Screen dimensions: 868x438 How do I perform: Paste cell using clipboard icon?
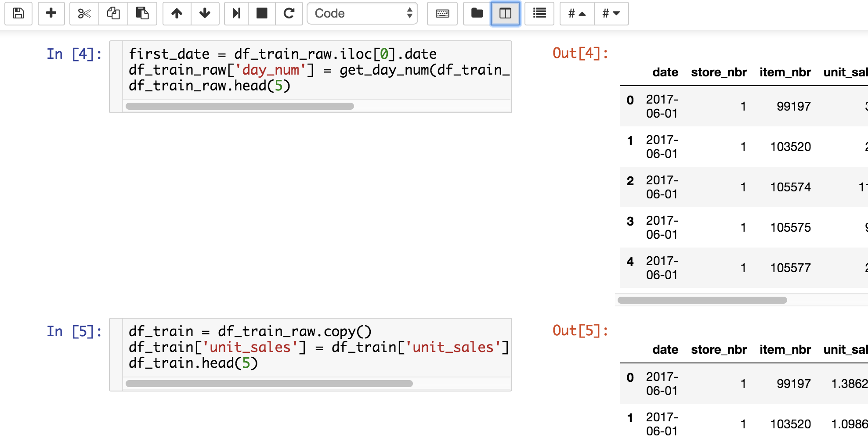coord(142,13)
